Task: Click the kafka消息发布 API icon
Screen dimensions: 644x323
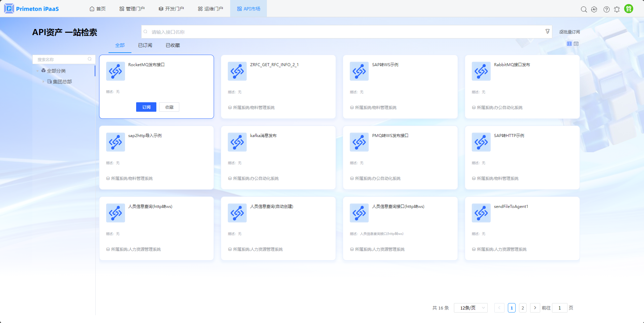Action: (x=237, y=142)
